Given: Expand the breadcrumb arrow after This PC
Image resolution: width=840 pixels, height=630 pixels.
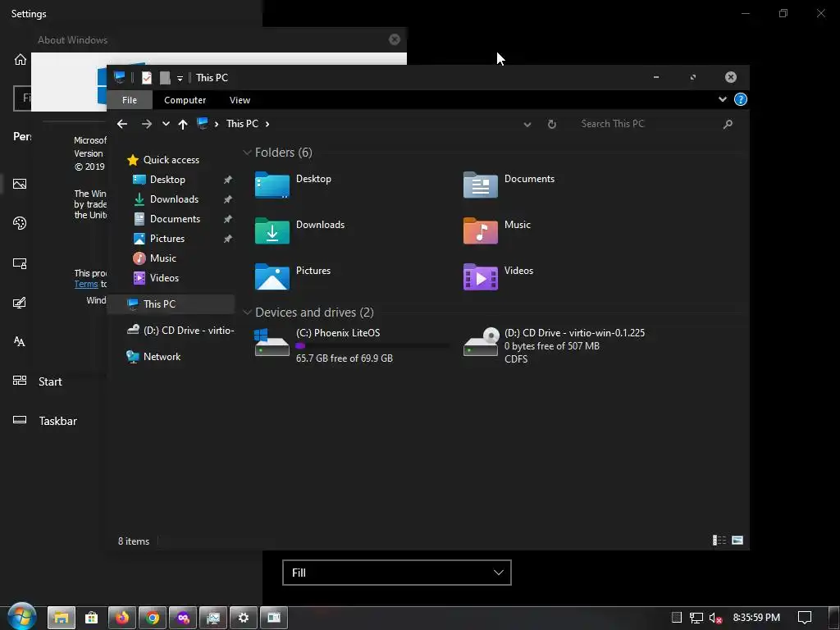Looking at the screenshot, I should click(x=267, y=124).
